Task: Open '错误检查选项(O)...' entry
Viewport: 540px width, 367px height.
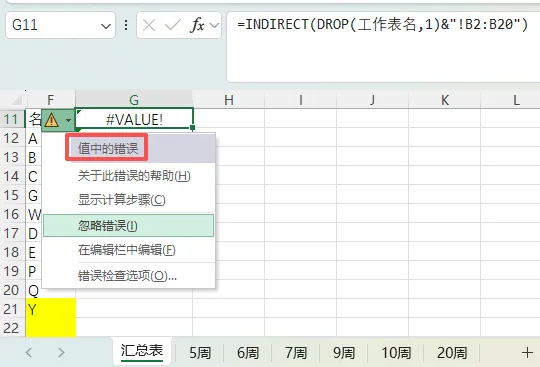Action: pyautogui.click(x=127, y=275)
